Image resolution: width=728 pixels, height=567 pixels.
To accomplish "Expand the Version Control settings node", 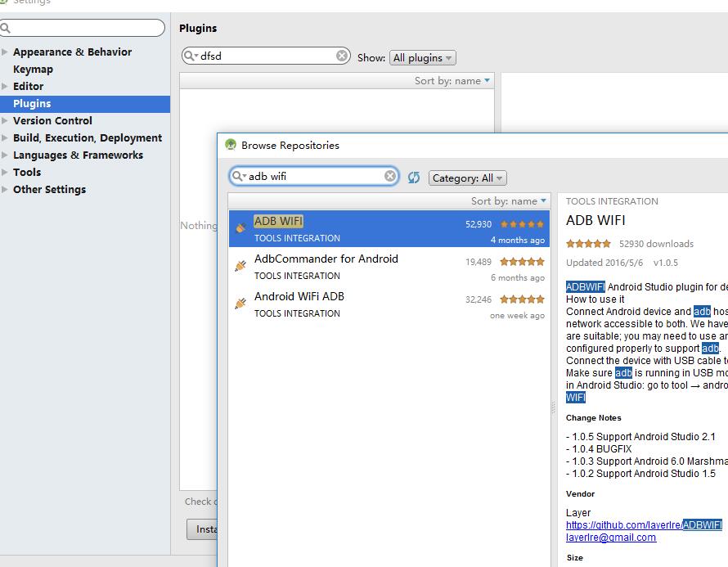I will (5, 120).
